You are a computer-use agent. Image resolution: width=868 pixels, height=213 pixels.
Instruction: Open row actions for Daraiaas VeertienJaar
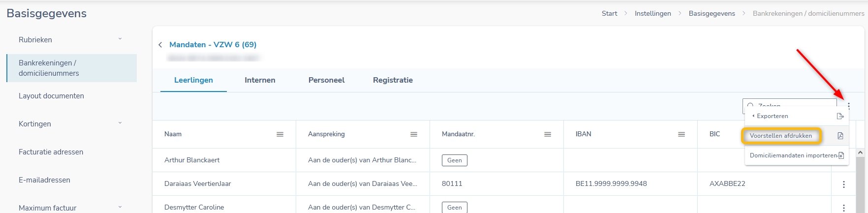tap(844, 184)
